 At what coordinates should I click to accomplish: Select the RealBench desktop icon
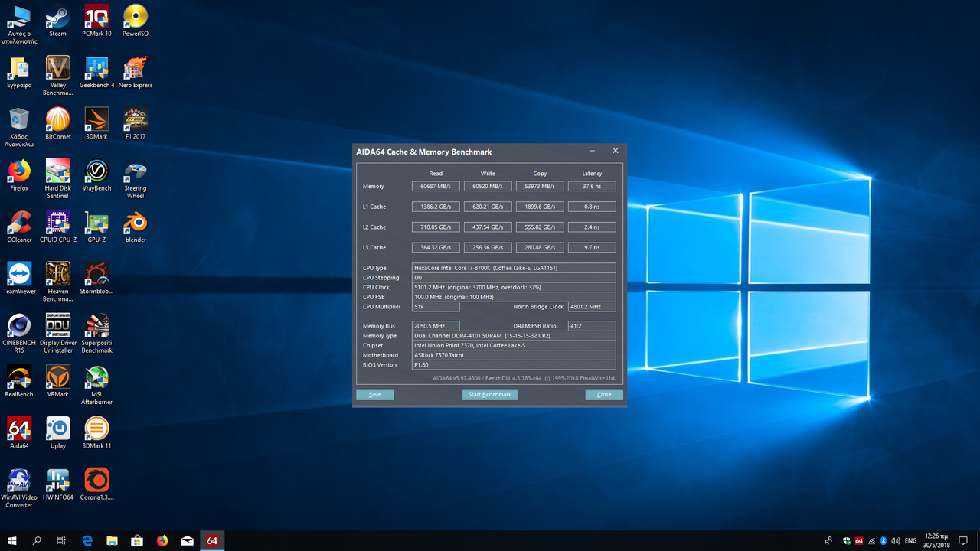(x=19, y=381)
